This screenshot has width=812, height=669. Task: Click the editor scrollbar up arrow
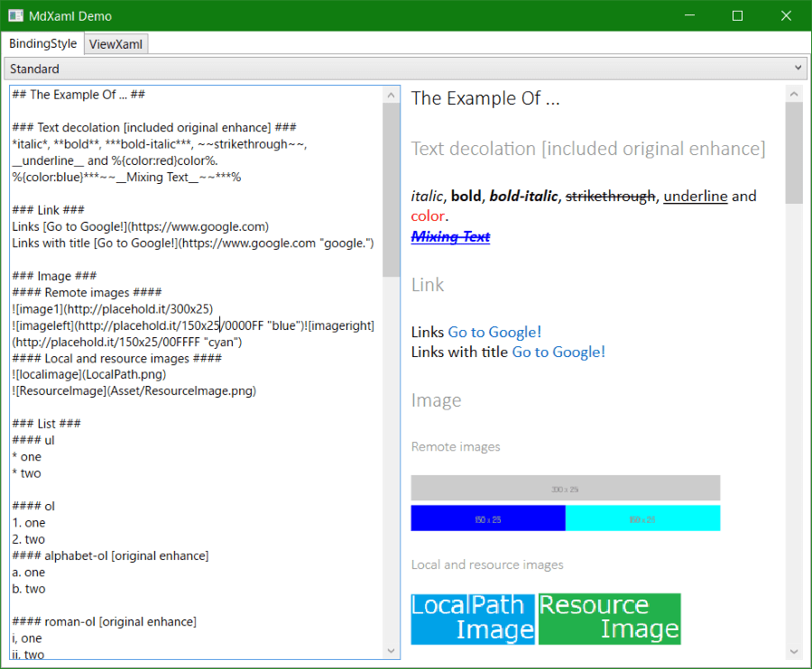coord(391,93)
